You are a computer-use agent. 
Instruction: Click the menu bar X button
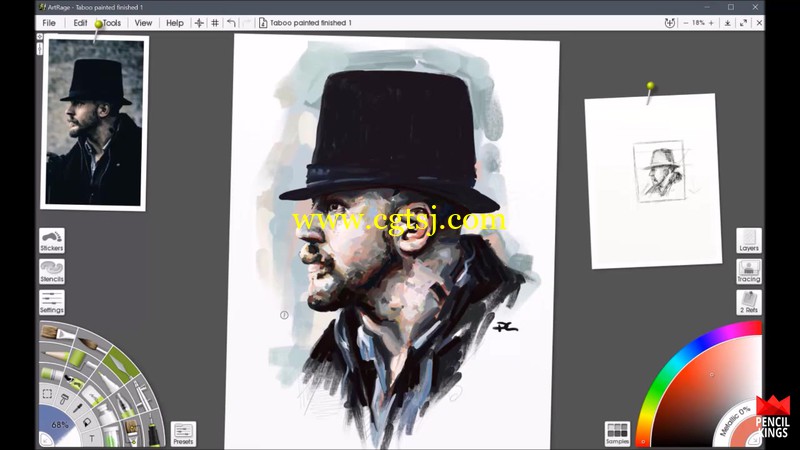click(x=759, y=23)
